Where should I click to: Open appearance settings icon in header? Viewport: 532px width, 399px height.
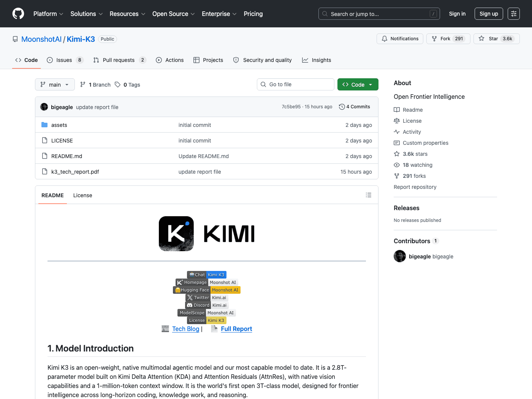click(x=514, y=14)
